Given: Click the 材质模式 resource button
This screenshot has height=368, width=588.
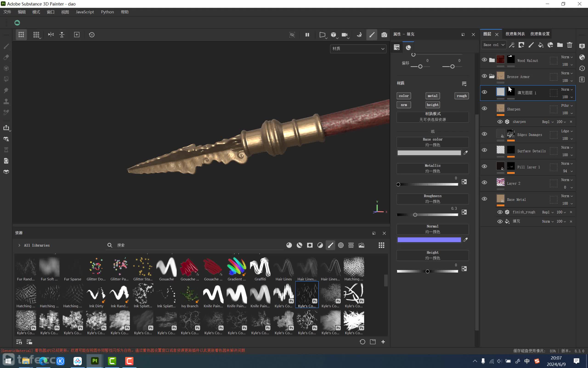Looking at the screenshot, I should (x=433, y=117).
